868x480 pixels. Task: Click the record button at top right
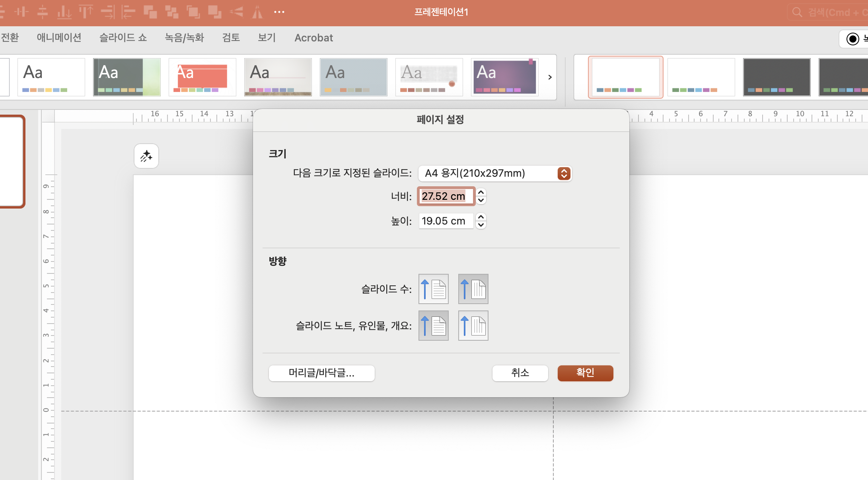853,39
